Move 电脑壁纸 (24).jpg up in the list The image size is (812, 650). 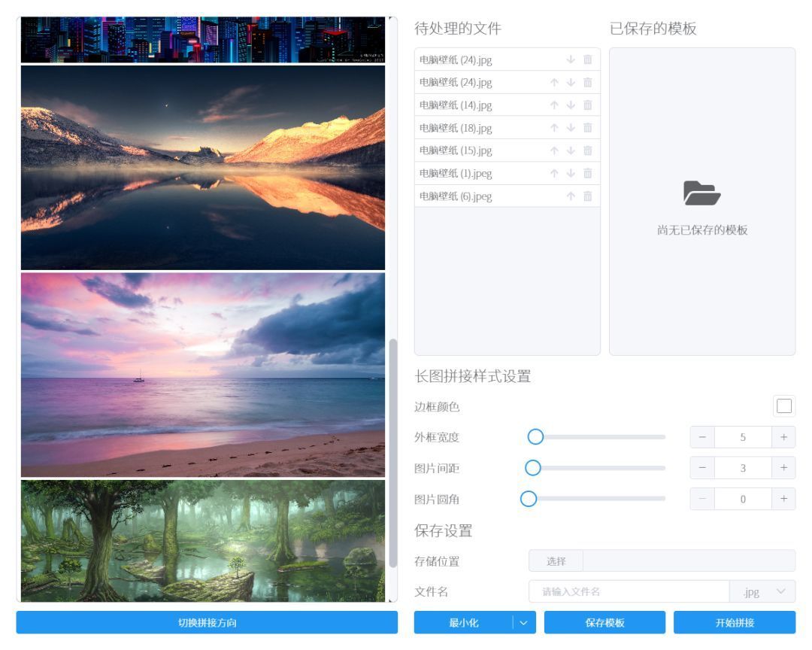tap(554, 83)
